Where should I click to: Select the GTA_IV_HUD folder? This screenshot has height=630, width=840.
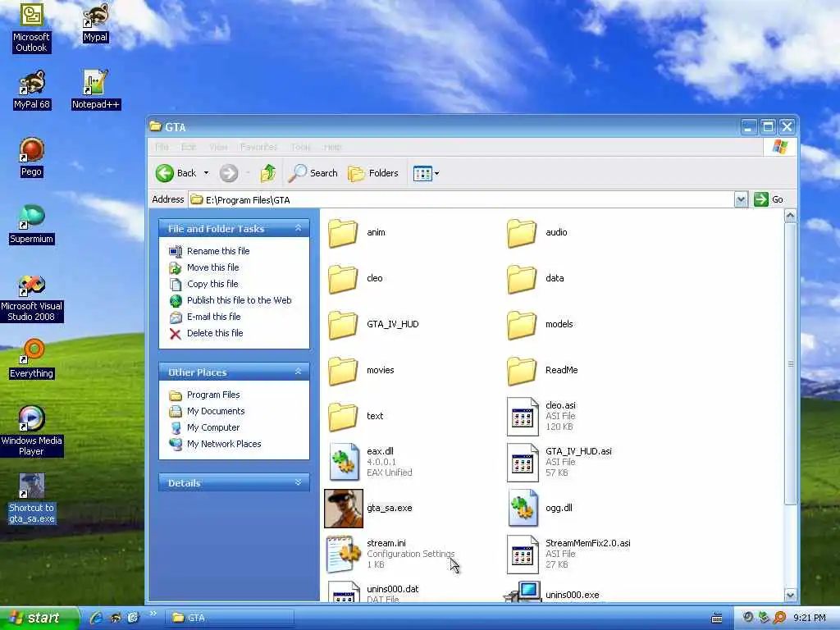(373, 325)
